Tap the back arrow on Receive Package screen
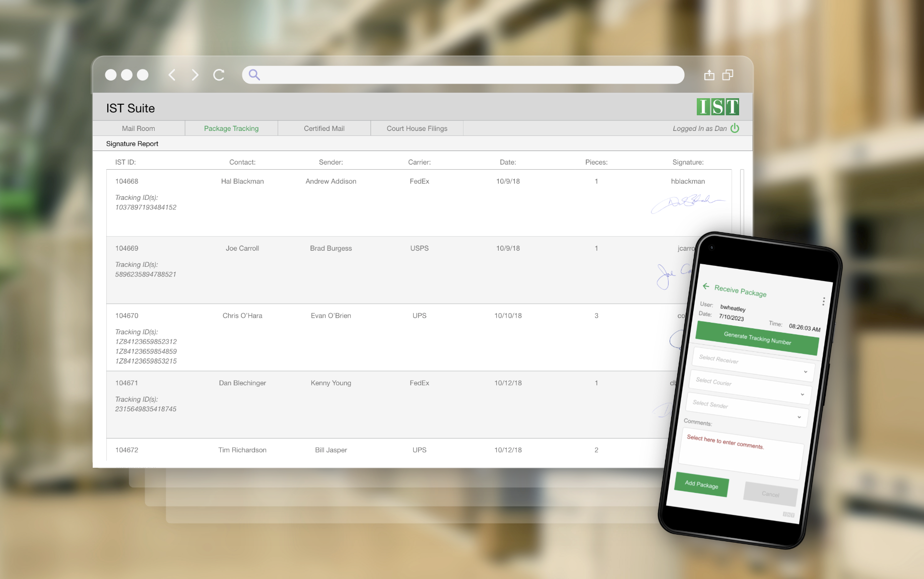Viewport: 924px width, 579px height. click(706, 286)
